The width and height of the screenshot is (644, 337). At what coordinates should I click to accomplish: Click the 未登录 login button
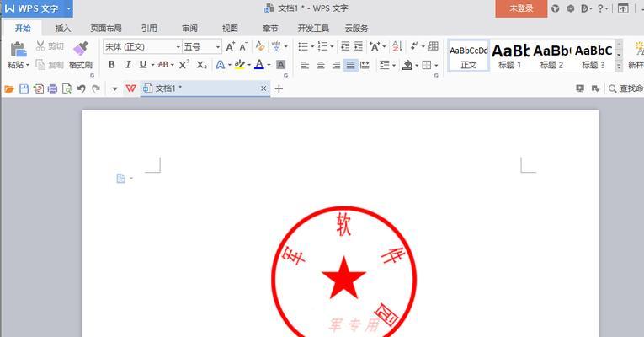521,8
